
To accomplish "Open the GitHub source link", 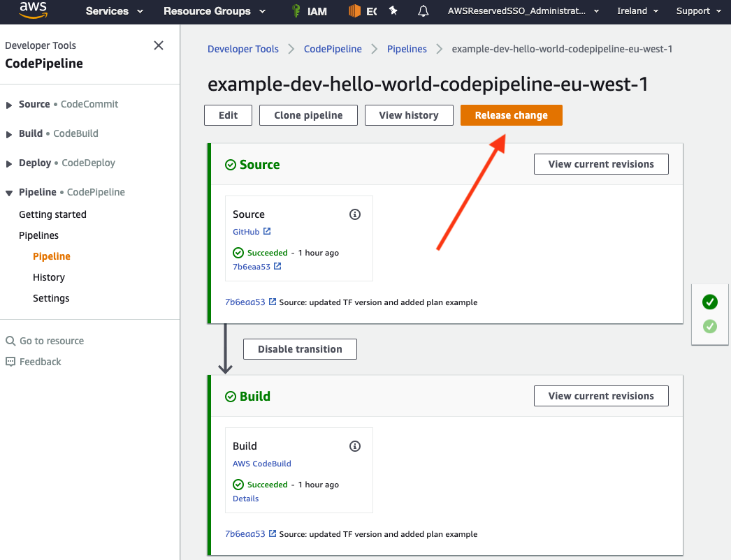I will (x=246, y=232).
